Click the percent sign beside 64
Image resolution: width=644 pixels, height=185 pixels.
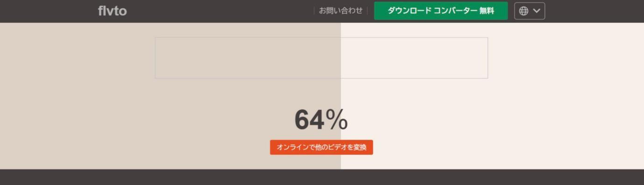(337, 120)
